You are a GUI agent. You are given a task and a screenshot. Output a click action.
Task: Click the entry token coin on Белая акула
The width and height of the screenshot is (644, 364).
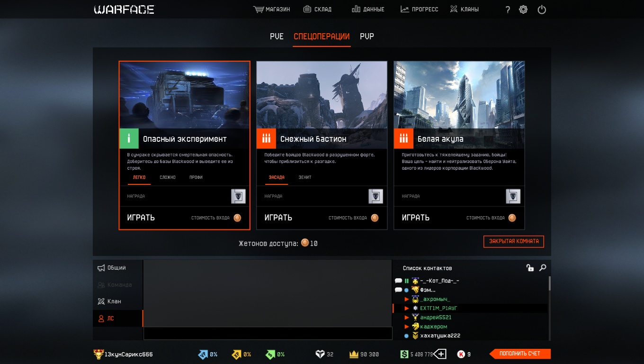(x=512, y=218)
